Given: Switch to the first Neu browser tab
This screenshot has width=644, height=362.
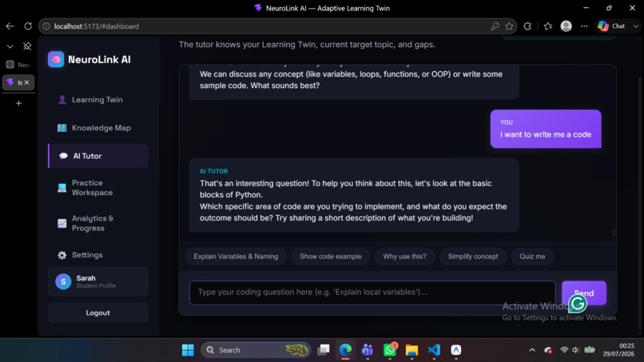Looking at the screenshot, I should (18, 65).
